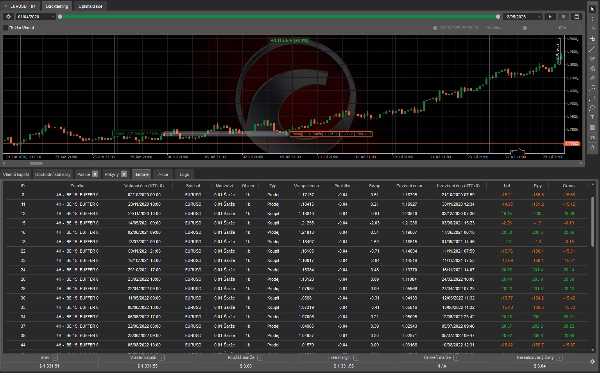Select the trend line drawing tool
This screenshot has height=373, width=600.
tap(592, 49)
